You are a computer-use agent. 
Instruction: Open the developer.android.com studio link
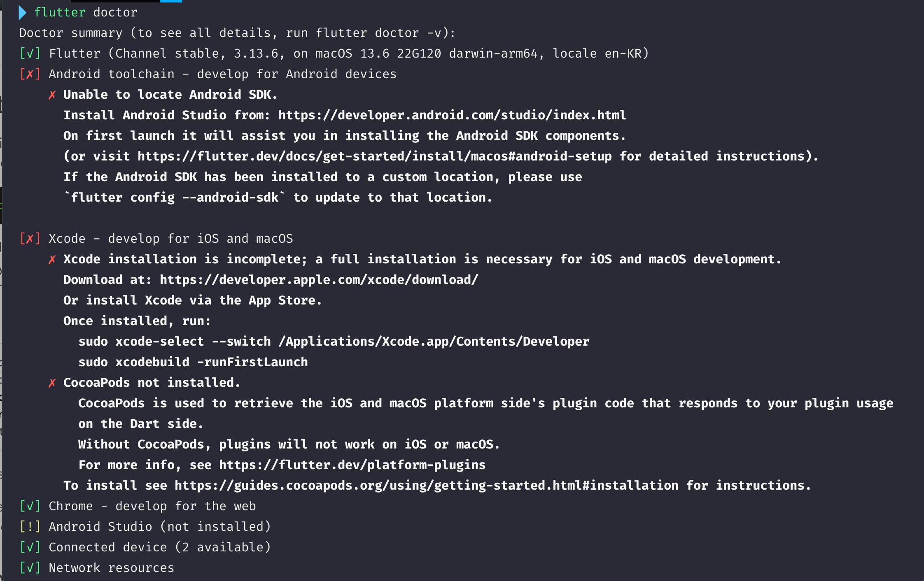[x=452, y=115]
